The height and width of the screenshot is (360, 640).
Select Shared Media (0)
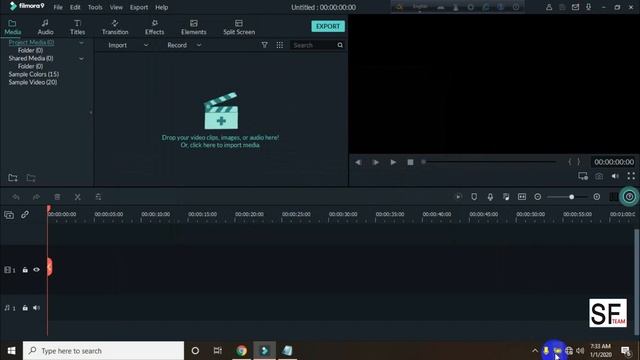31,58
